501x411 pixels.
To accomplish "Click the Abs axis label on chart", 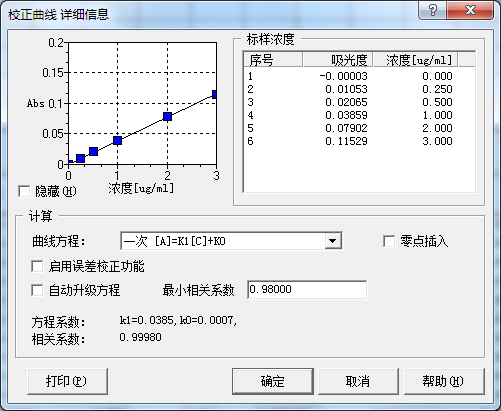I will click(x=36, y=103).
